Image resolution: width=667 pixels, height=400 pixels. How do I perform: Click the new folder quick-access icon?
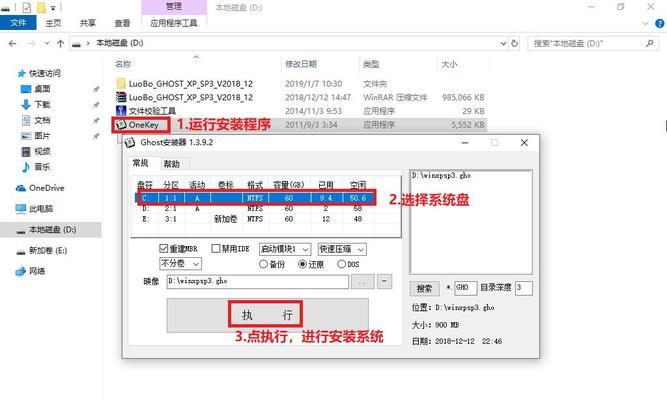tap(41, 7)
